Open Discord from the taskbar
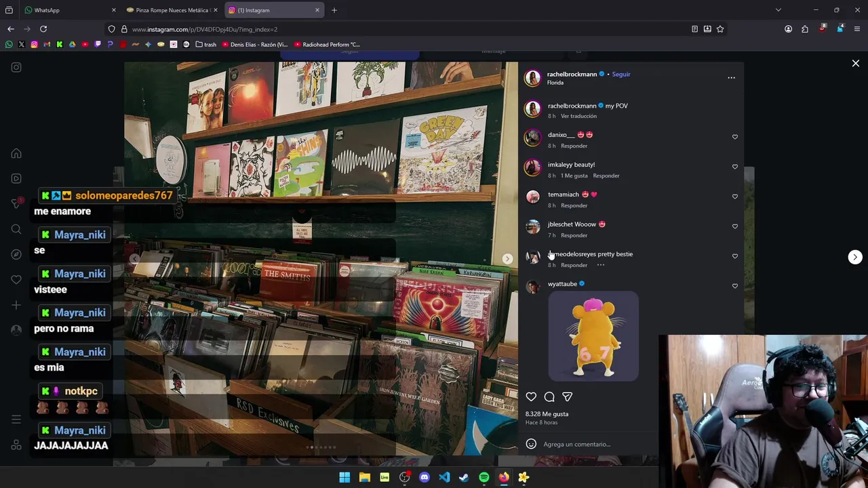The image size is (868, 488). coord(425,477)
